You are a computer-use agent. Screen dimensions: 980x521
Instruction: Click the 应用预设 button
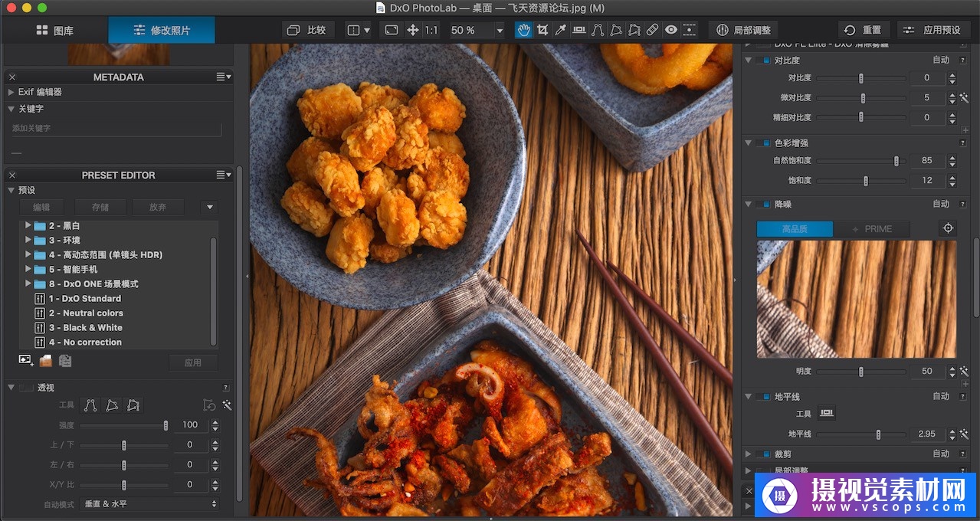pos(933,30)
